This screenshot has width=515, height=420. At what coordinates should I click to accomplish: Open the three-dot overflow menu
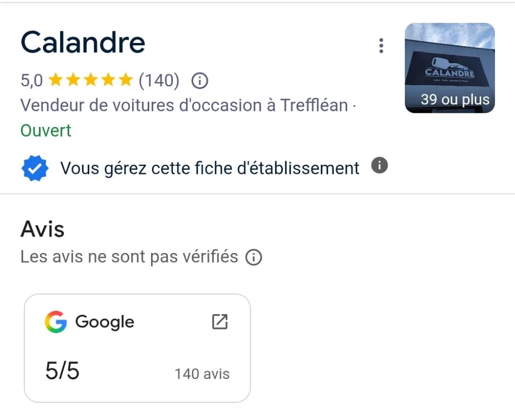click(381, 45)
